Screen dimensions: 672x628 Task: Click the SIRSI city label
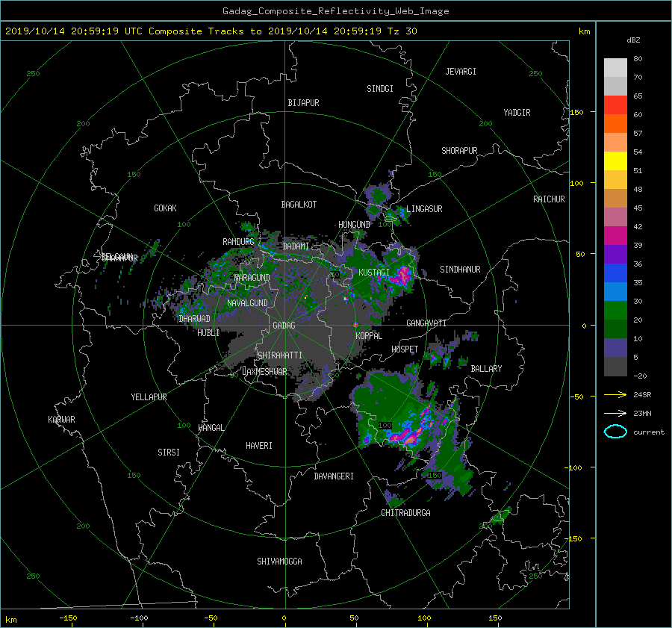pyautogui.click(x=169, y=453)
